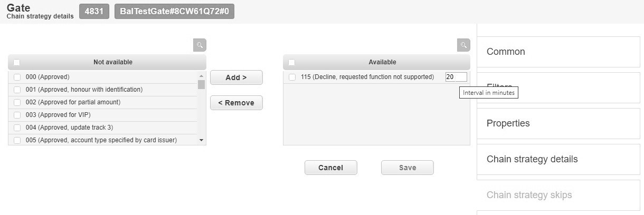Select the 115 (Decline) checkbox in Available
This screenshot has width=644, height=215.
tap(292, 77)
